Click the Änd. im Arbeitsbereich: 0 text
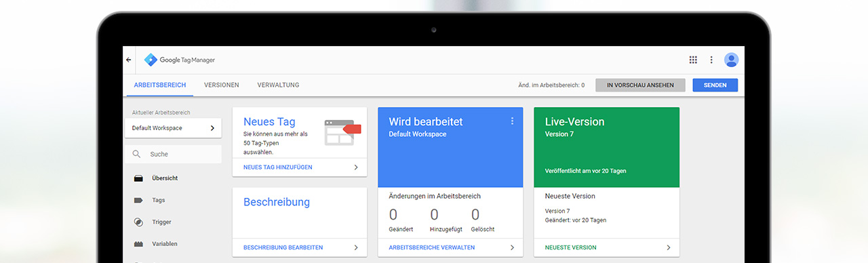The image size is (868, 263). (x=551, y=85)
